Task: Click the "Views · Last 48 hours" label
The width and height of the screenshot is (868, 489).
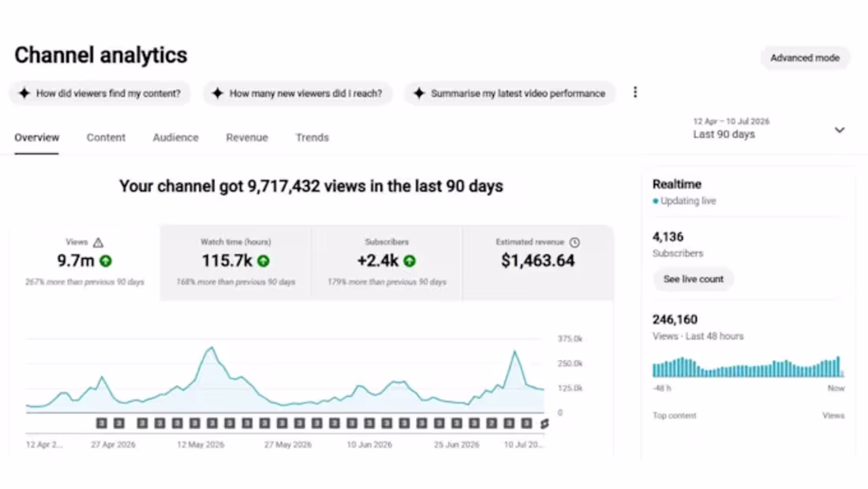Action: tap(698, 336)
